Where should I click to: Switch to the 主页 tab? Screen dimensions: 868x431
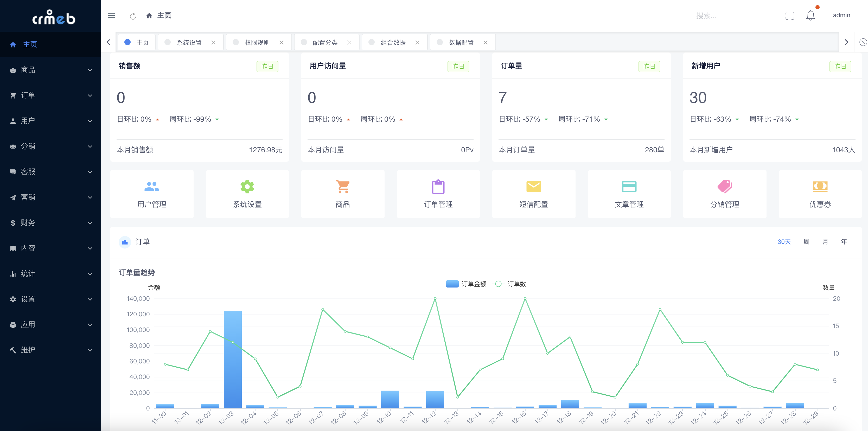tap(136, 42)
